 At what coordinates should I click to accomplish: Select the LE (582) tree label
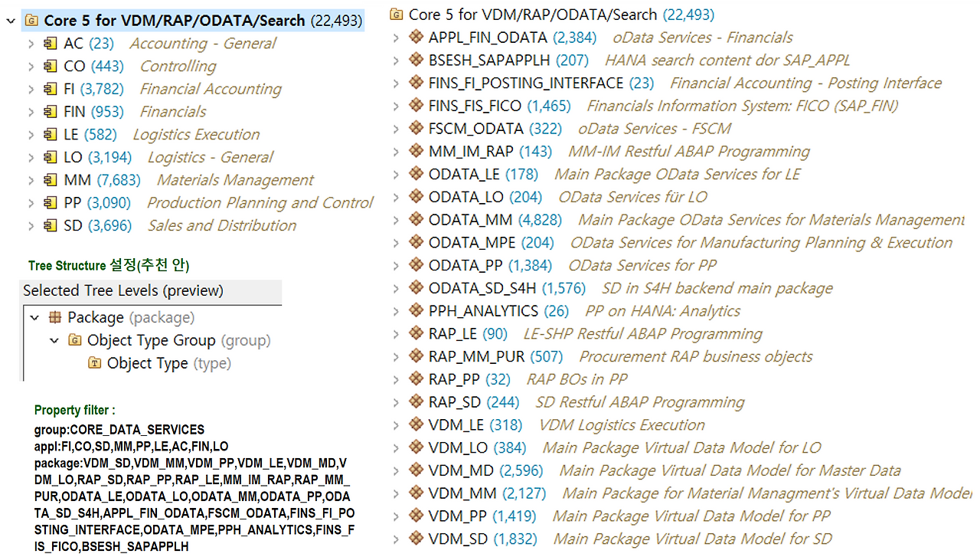pyautogui.click(x=90, y=135)
